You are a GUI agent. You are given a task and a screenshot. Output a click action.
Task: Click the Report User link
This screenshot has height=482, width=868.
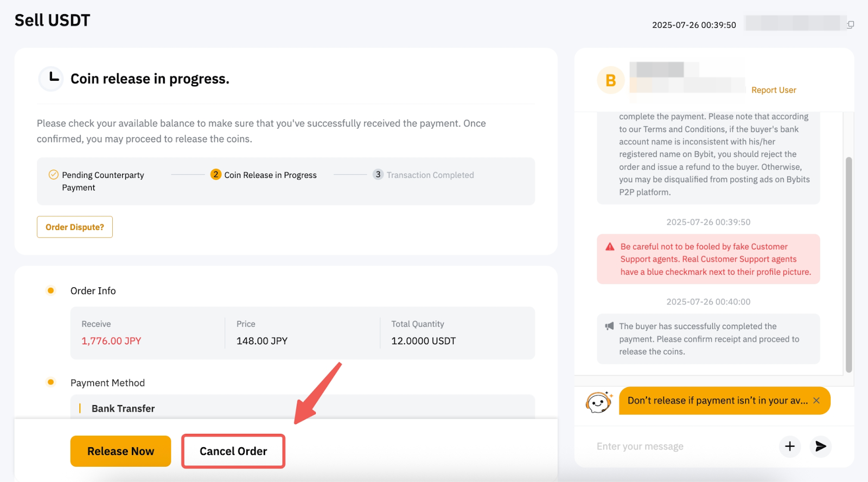coord(774,90)
